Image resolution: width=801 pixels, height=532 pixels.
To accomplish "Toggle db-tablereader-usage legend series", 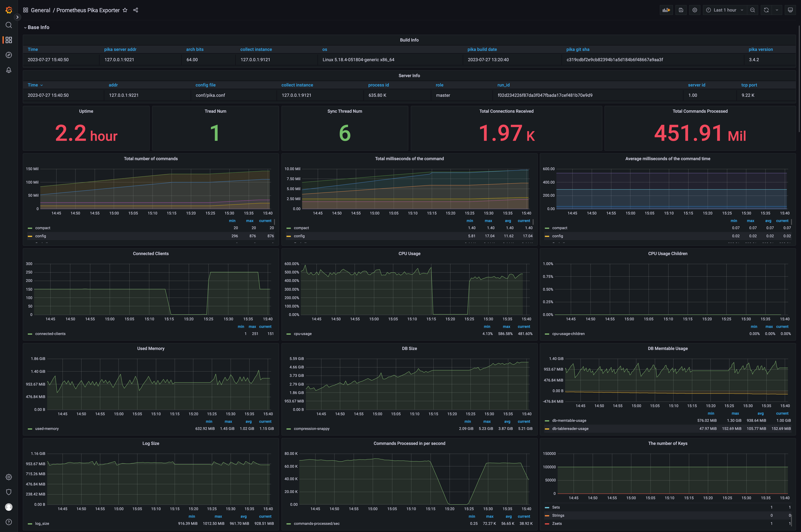I will pos(570,429).
